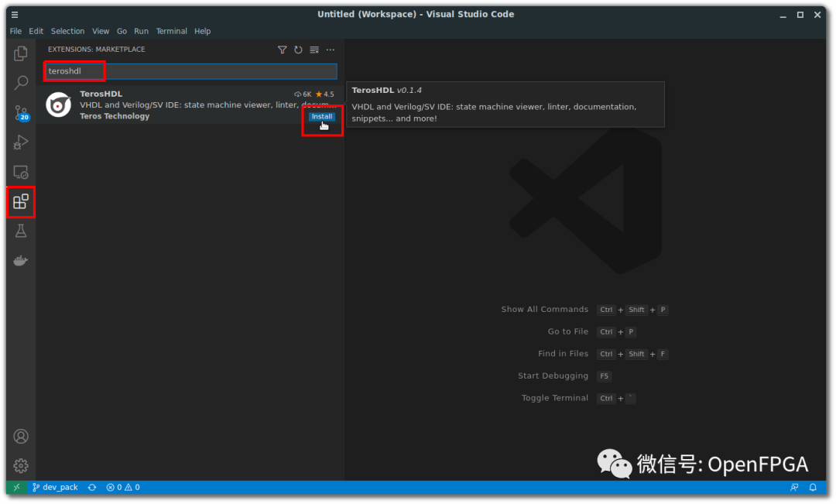Screen dimensions: 836x504
Task: Maximize the Visual Studio Code window
Action: (800, 15)
